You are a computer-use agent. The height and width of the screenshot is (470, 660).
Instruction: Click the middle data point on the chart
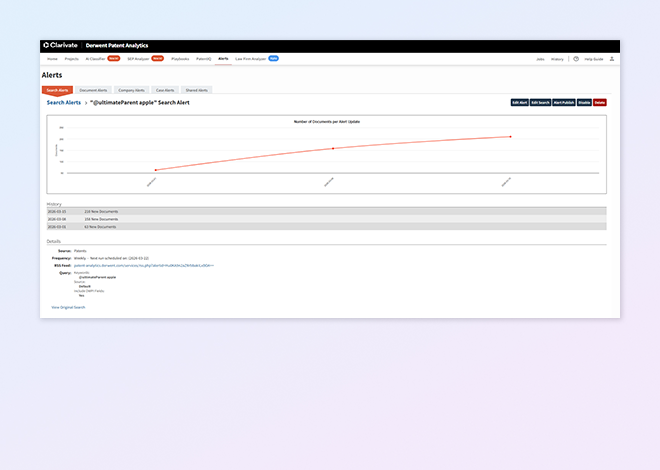point(333,149)
